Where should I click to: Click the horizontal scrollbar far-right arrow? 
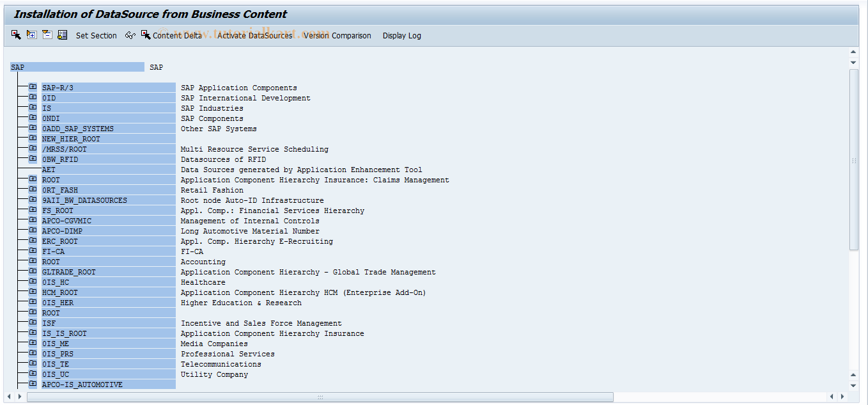click(x=842, y=397)
